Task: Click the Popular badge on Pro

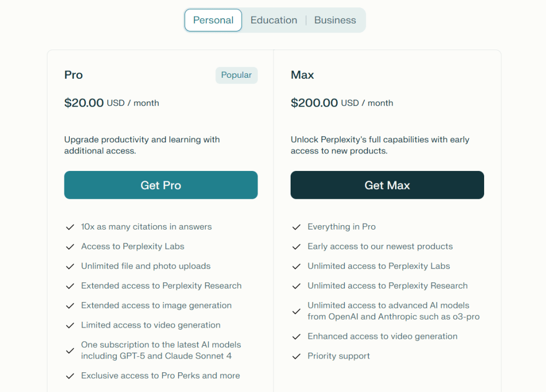Action: point(236,75)
